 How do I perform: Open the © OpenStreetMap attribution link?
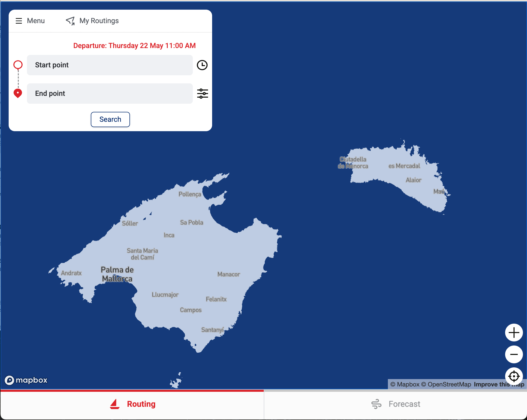coord(446,384)
